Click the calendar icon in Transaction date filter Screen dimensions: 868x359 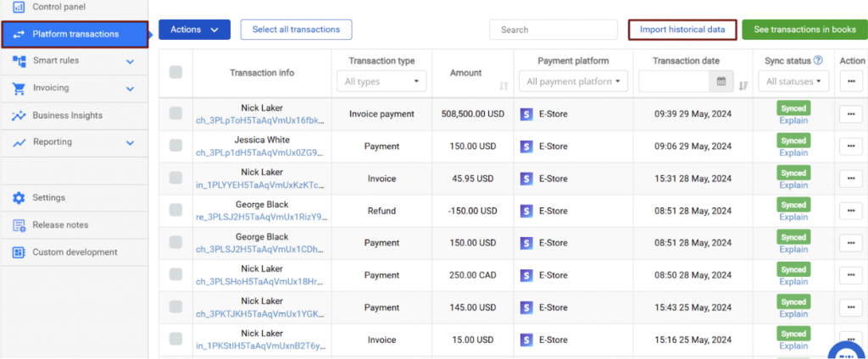coord(721,81)
